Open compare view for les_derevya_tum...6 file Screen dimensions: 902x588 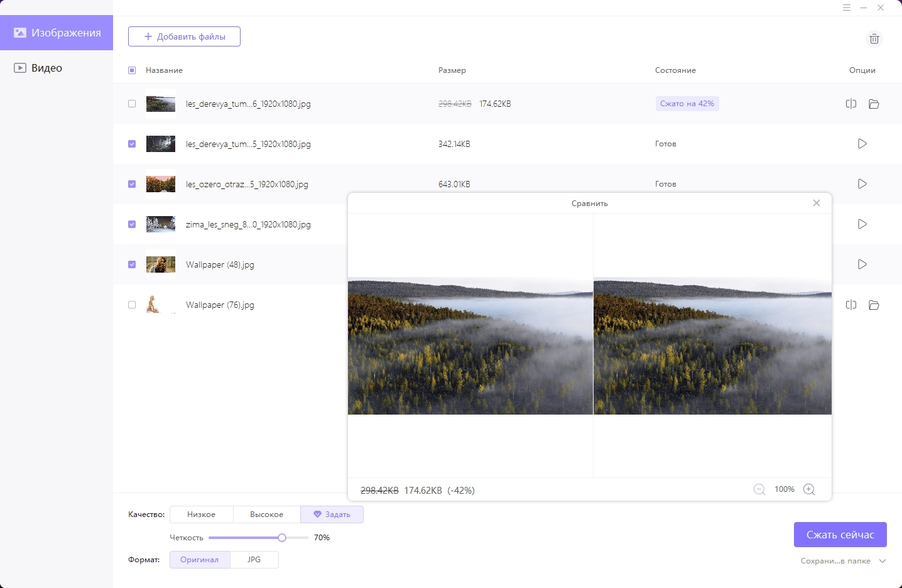851,104
